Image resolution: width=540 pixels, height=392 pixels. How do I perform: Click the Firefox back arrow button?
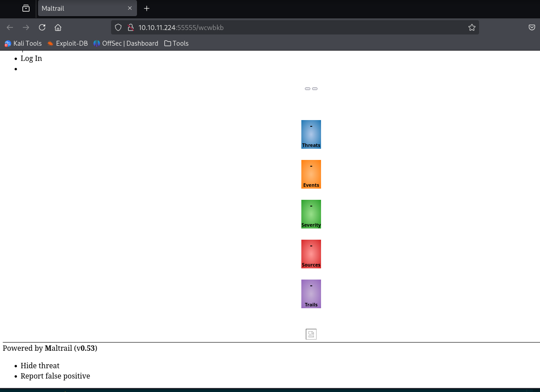[x=10, y=27]
